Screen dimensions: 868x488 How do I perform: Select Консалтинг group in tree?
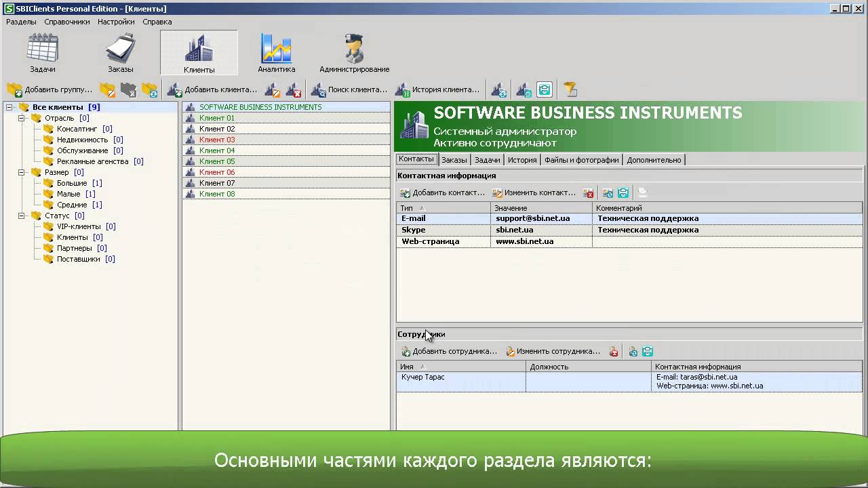(77, 129)
